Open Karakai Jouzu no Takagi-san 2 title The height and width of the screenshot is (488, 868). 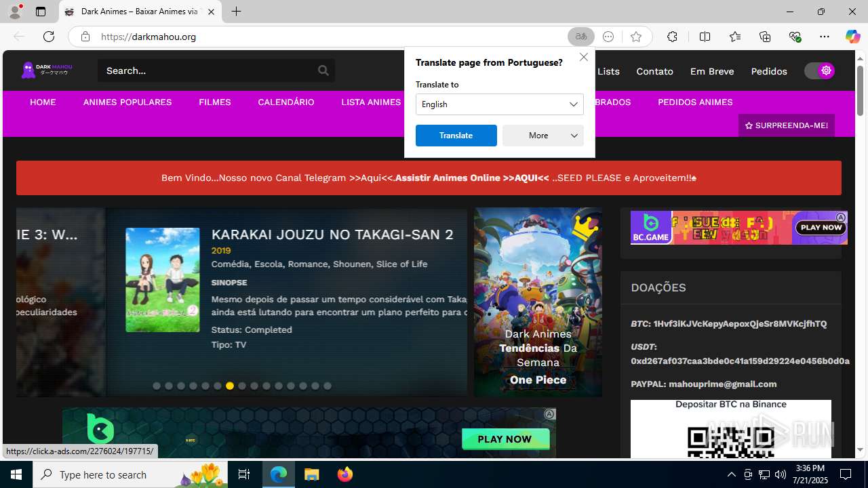pos(332,235)
